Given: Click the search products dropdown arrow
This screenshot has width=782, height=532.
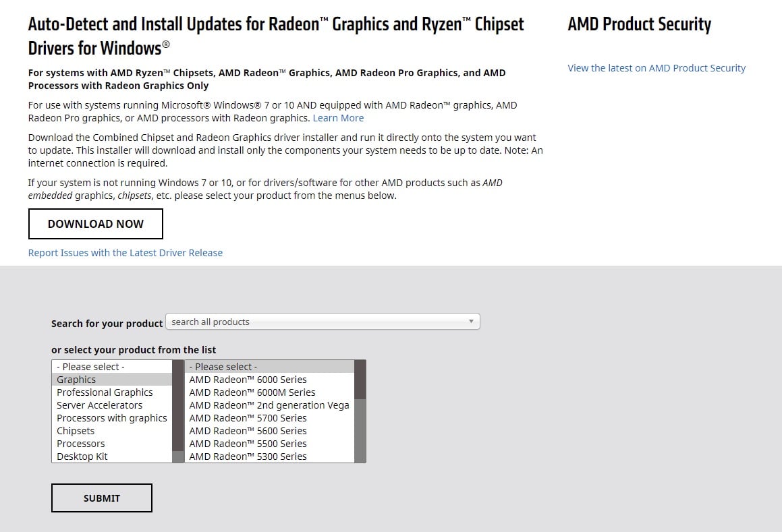Looking at the screenshot, I should 471,322.
